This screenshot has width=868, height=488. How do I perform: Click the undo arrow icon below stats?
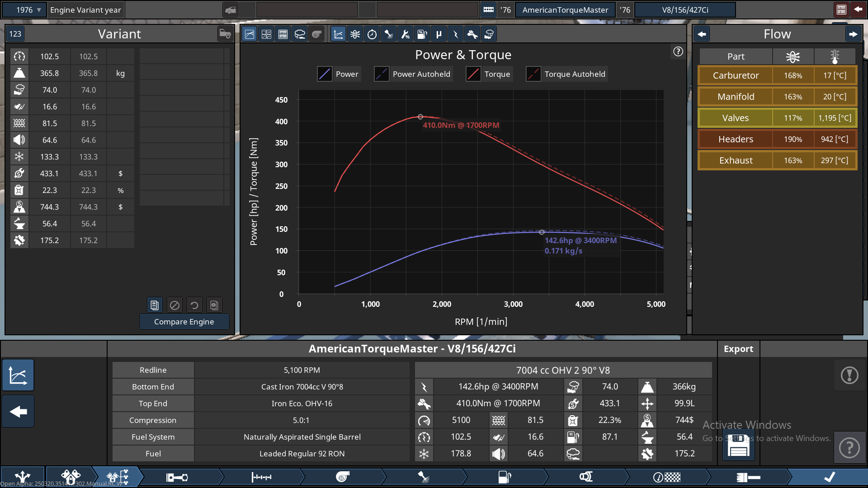point(194,305)
